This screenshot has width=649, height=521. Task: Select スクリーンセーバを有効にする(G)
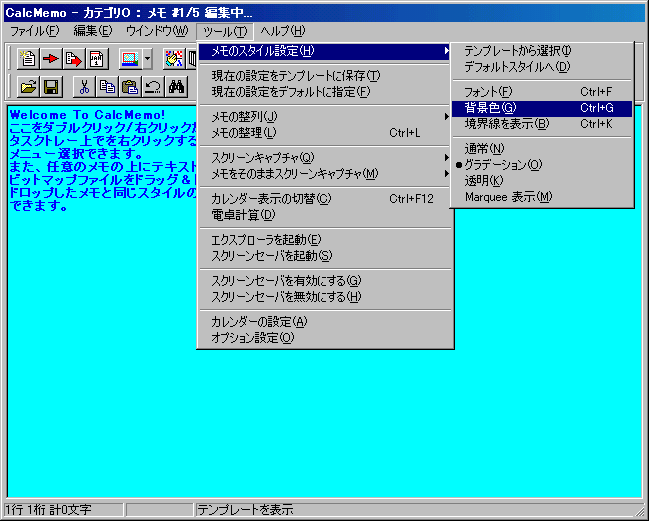(x=325, y=281)
